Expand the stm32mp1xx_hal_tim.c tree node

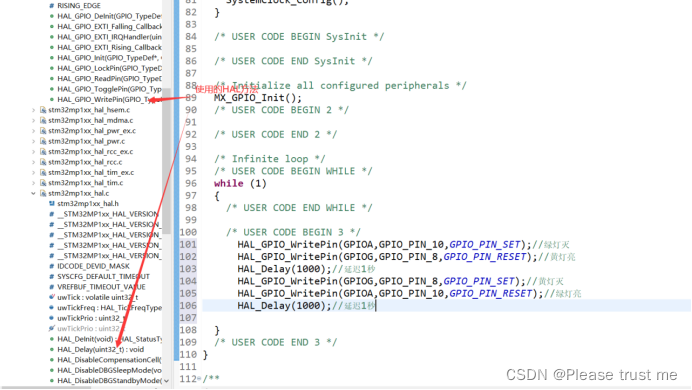[x=34, y=183]
